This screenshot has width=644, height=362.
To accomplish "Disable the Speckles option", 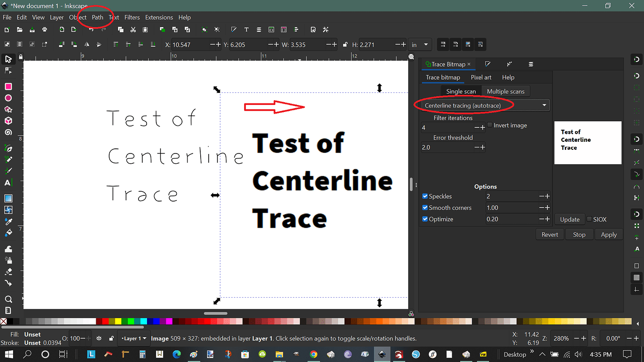I will point(425,196).
